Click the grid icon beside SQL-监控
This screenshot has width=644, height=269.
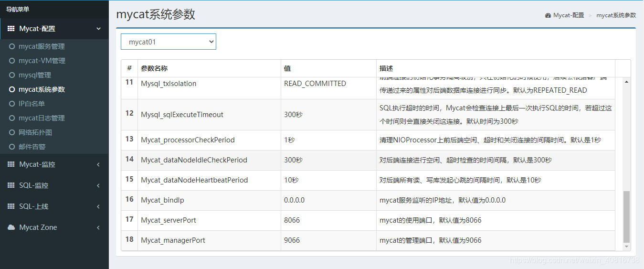(11, 185)
